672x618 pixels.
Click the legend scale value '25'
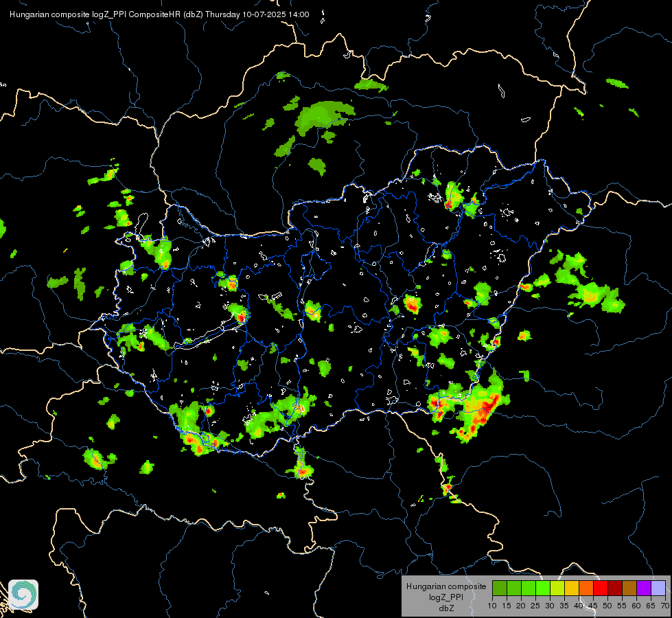535,606
